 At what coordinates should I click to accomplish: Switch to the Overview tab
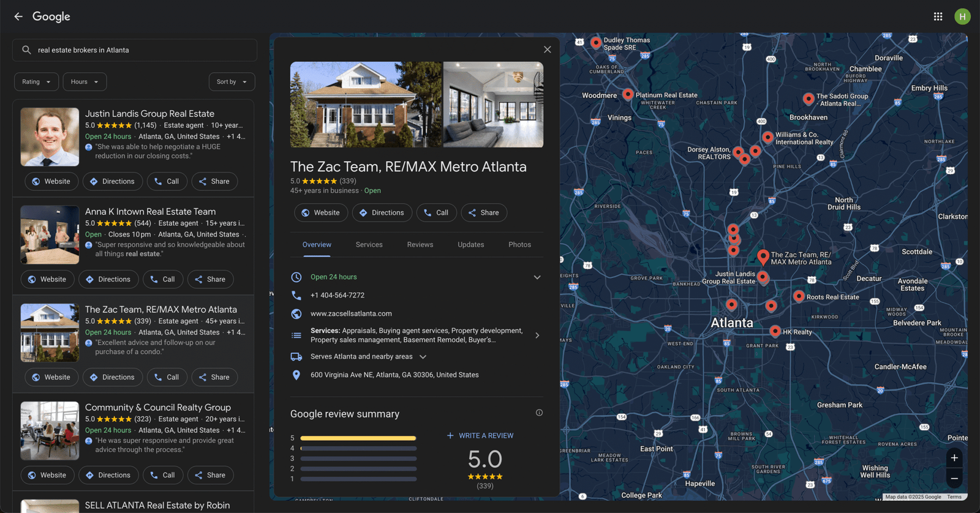click(x=317, y=245)
